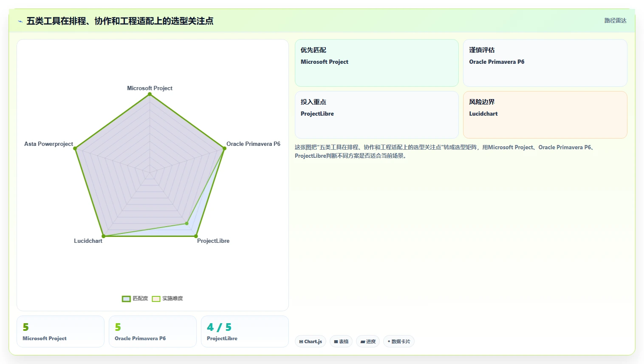Image resolution: width=644 pixels, height=364 pixels.
Task: Click the ProjectLibre radar axis label
Action: [213, 241]
